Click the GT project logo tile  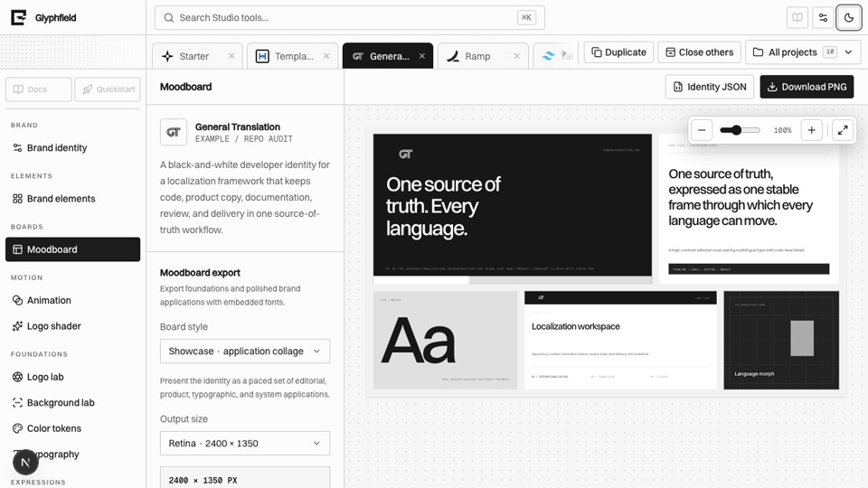[174, 132]
